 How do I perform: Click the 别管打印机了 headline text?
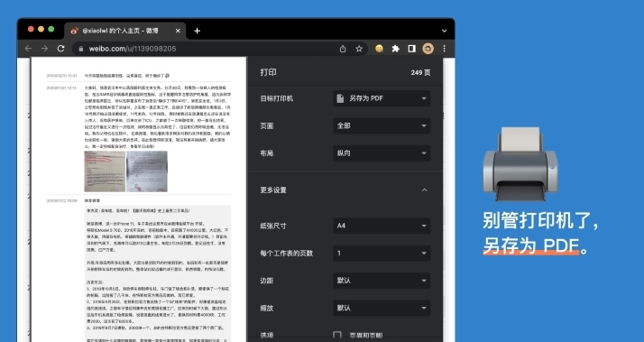coord(540,221)
